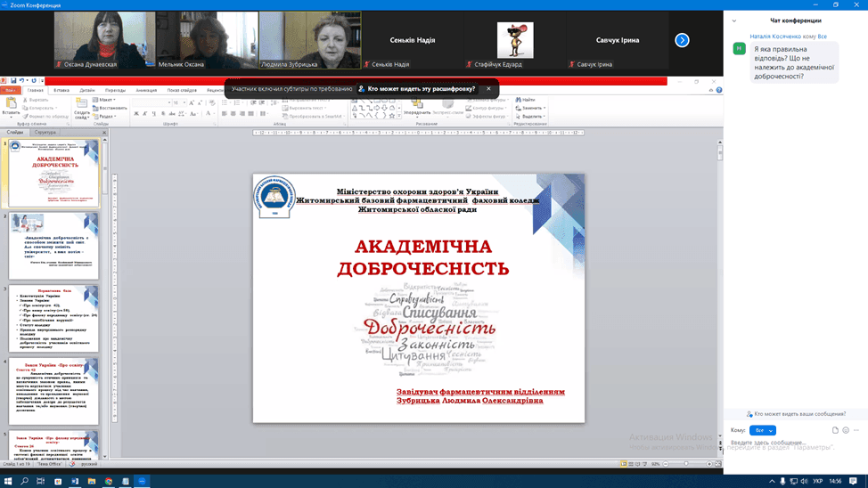The image size is (868, 488).
Task: Open the Переходы ribbon tab
Action: [x=115, y=90]
